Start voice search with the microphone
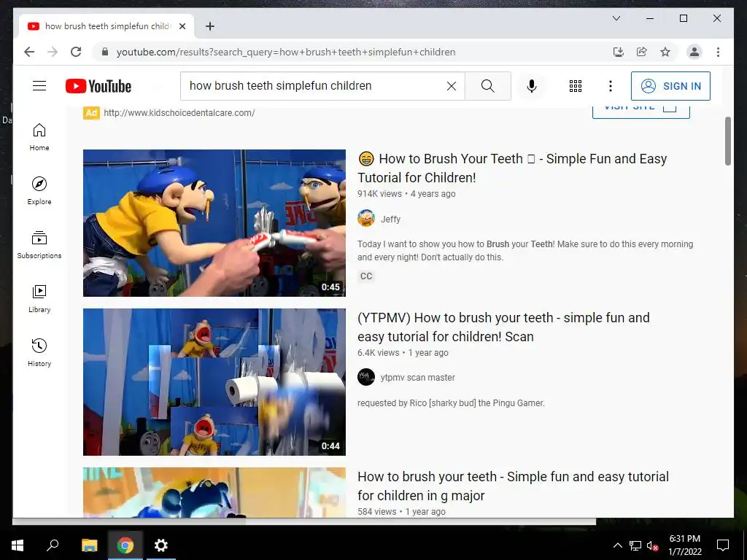 pyautogui.click(x=532, y=86)
